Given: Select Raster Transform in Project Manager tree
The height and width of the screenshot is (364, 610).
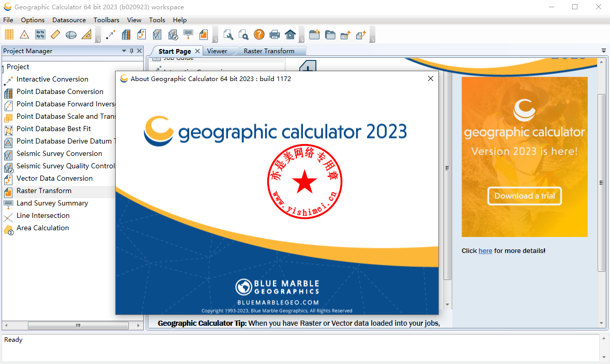Looking at the screenshot, I should coord(44,191).
